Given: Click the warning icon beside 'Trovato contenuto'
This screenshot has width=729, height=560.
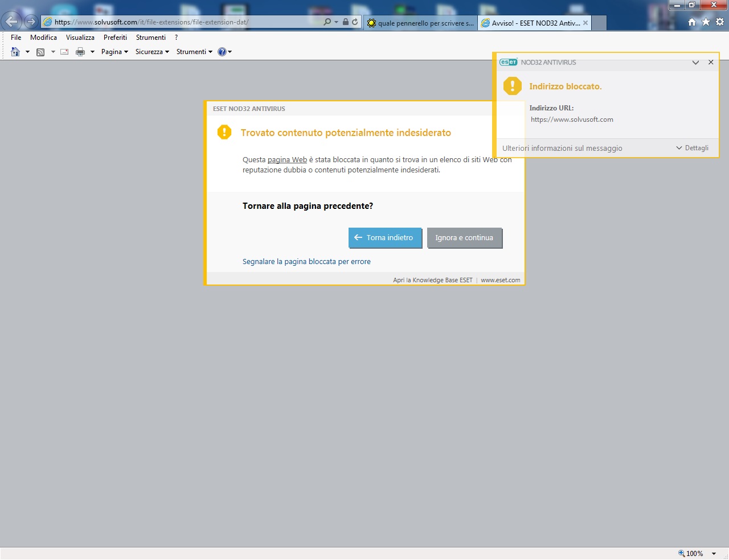Looking at the screenshot, I should (x=224, y=132).
